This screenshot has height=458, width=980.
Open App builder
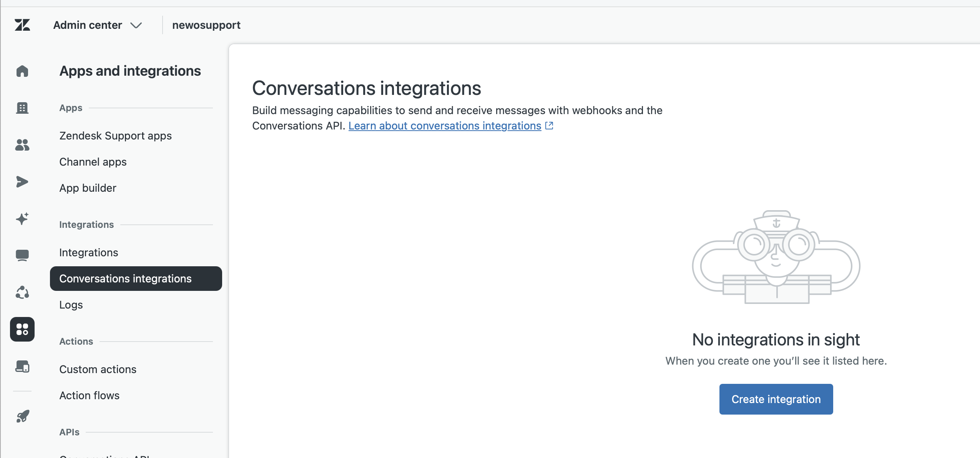click(88, 188)
